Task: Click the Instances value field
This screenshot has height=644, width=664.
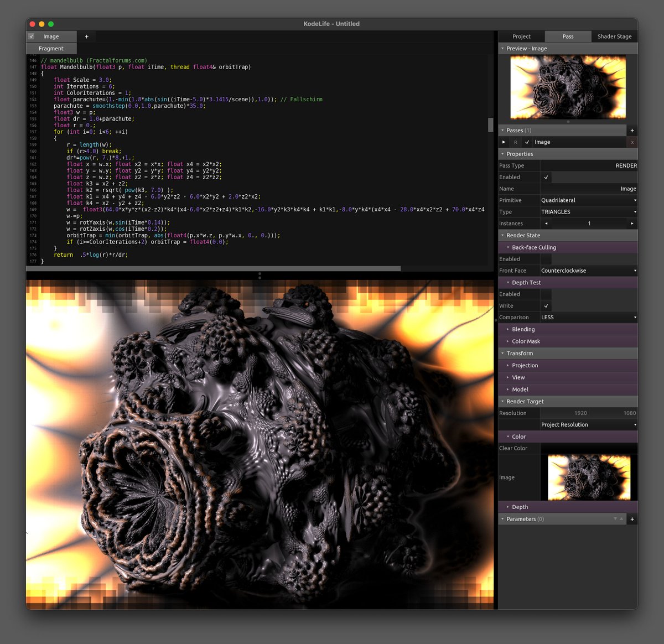Action: [589, 224]
